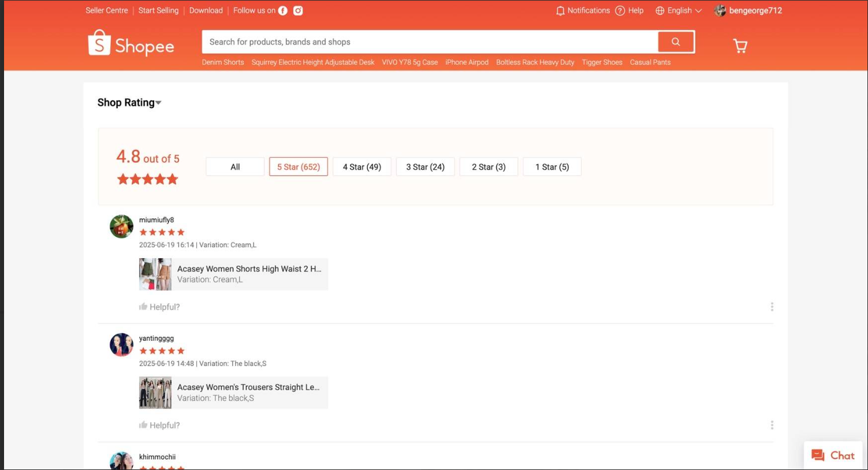The height and width of the screenshot is (470, 868).
Task: Mark miumiufly8's review as helpful
Action: coord(143,307)
